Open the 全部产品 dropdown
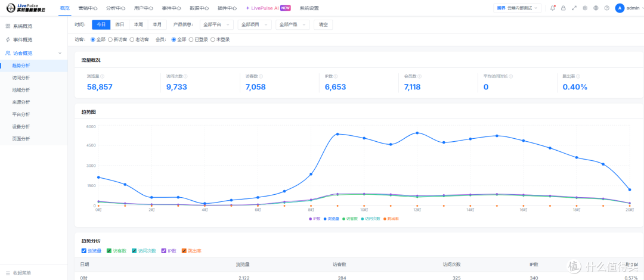This screenshot has height=280, width=644. 293,24
